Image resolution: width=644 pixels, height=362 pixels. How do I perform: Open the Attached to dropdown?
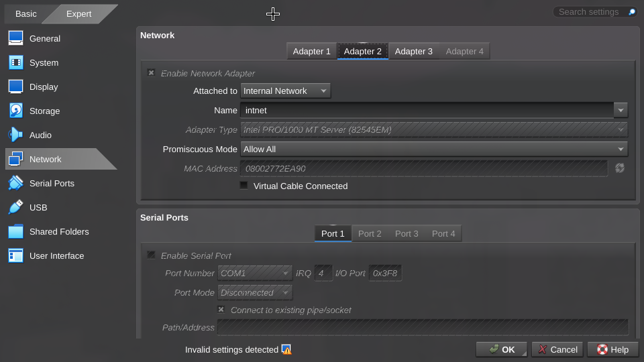[x=286, y=90]
